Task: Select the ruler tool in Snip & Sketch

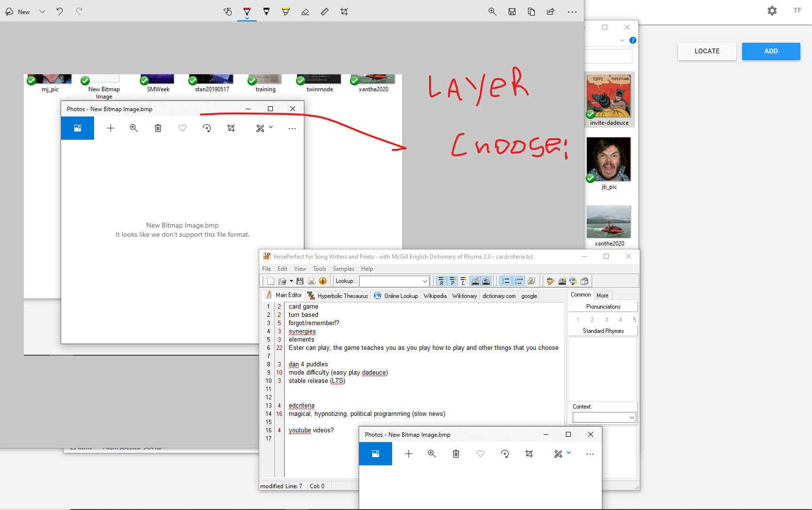Action: [325, 12]
